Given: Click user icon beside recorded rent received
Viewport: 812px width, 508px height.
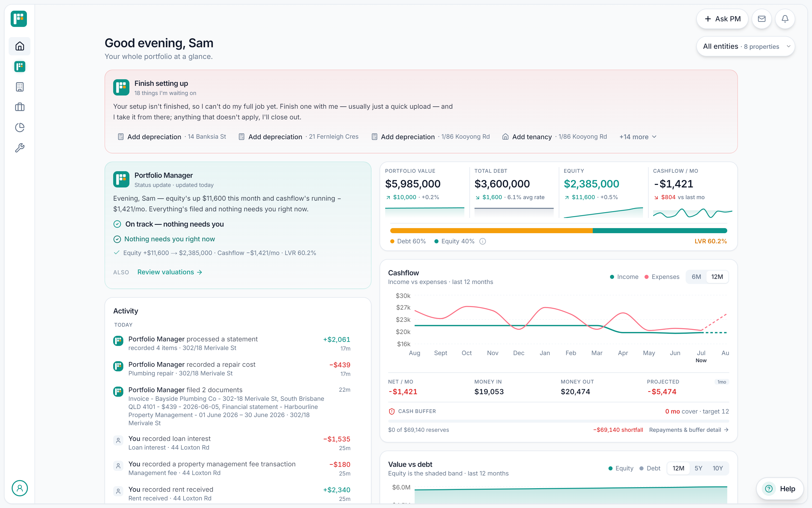Looking at the screenshot, I should (118, 491).
